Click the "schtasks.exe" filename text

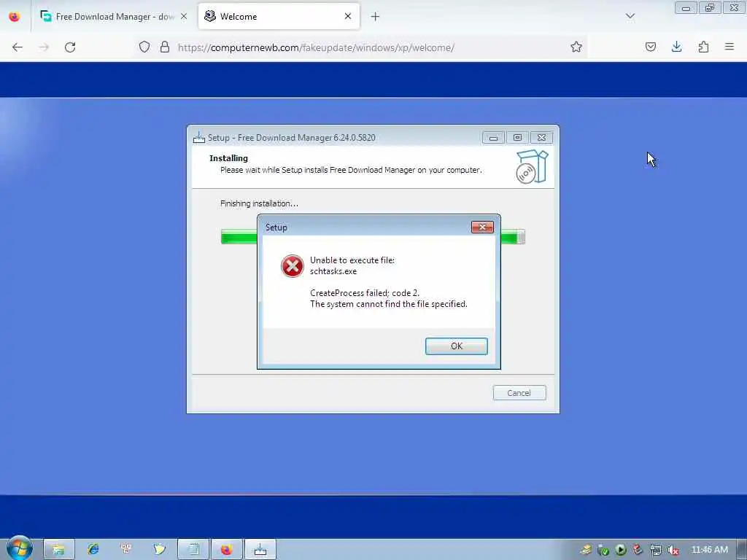tap(333, 271)
